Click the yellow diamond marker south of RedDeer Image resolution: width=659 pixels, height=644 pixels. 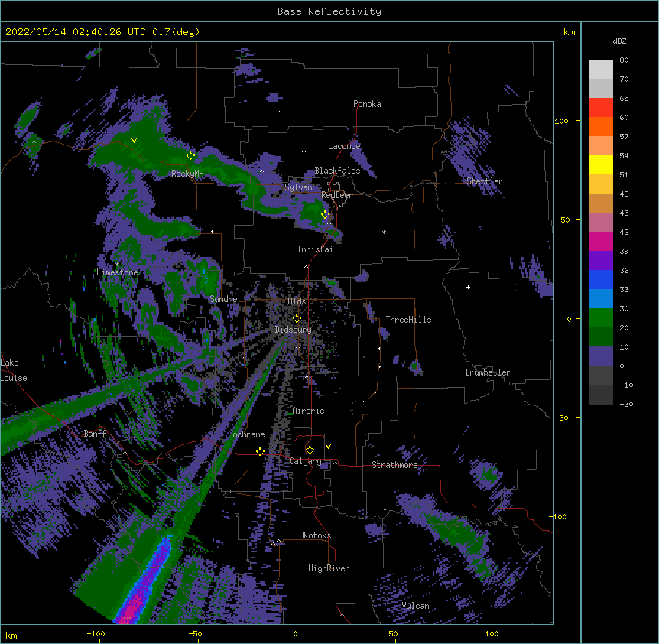325,215
